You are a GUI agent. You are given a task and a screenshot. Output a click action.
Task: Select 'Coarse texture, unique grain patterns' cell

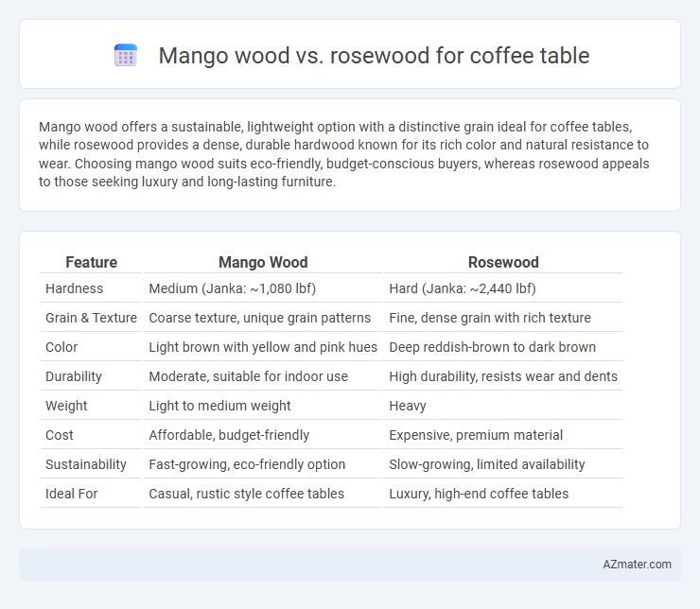click(x=259, y=318)
